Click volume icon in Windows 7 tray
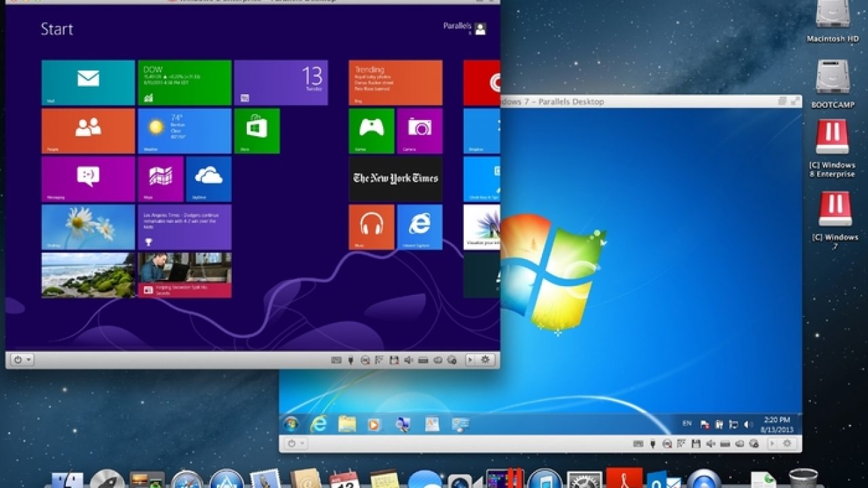The width and height of the screenshot is (868, 488). [748, 424]
